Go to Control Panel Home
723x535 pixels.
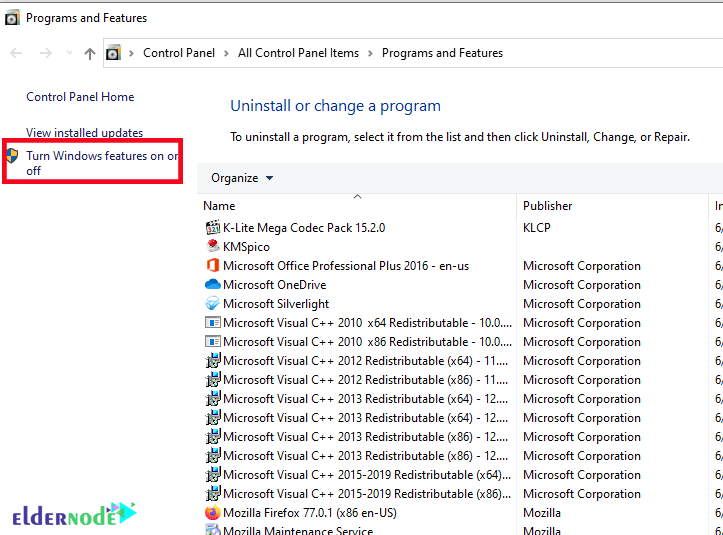point(80,97)
